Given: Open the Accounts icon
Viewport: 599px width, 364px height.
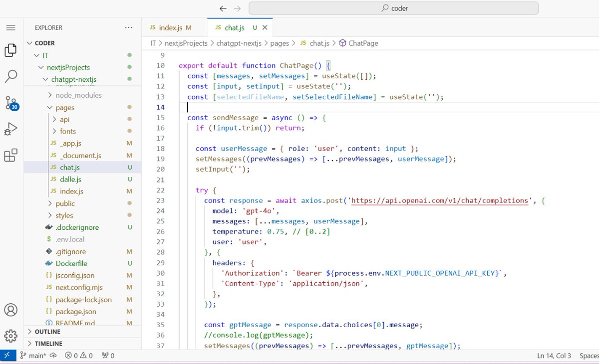Looking at the screenshot, I should coord(10,310).
